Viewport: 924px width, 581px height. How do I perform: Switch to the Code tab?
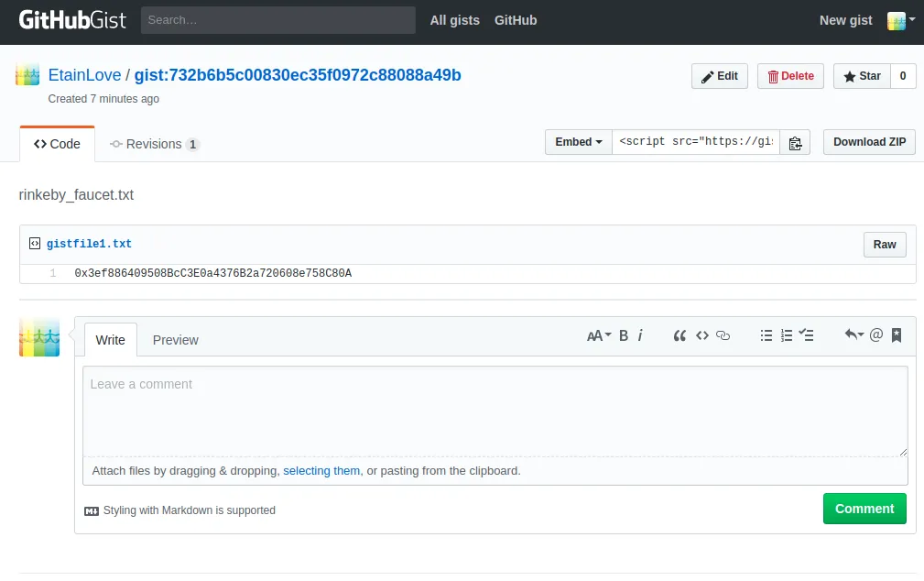(x=57, y=144)
